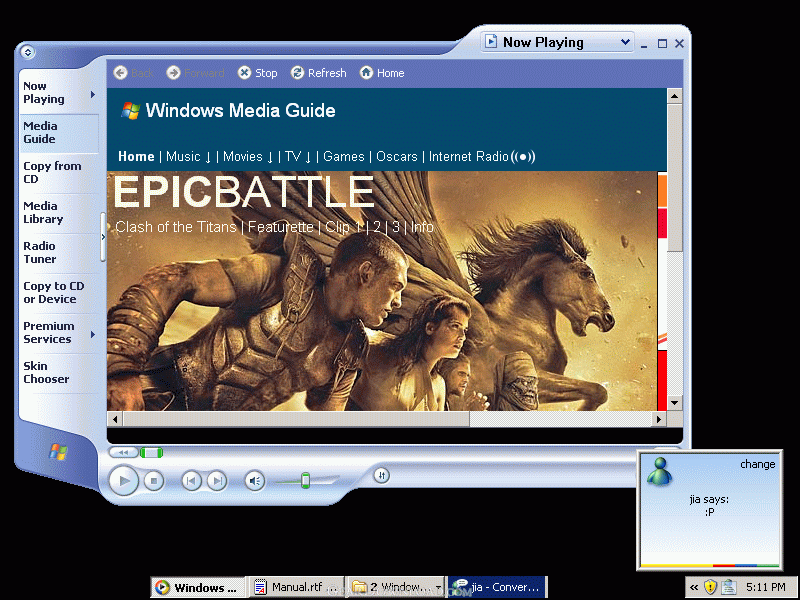This screenshot has width=800, height=600.
Task: Select the Home guide link
Action: pyautogui.click(x=136, y=157)
